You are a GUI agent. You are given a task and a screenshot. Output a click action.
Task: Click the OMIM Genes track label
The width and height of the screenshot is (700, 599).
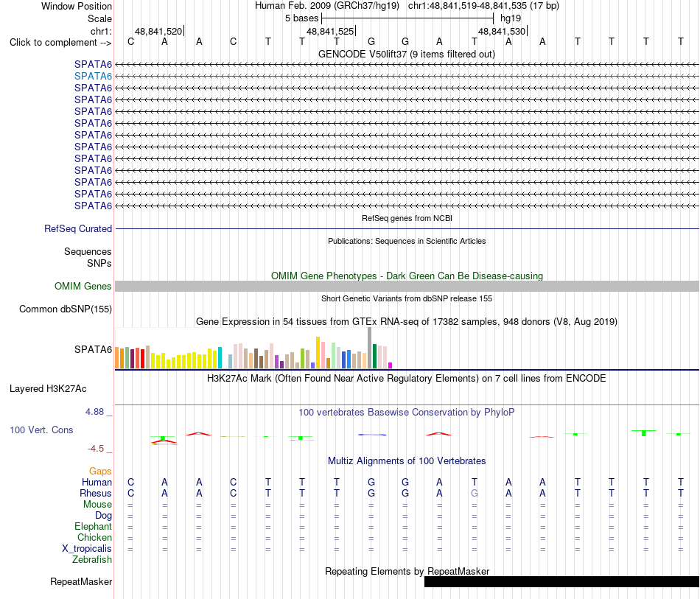[x=83, y=286]
